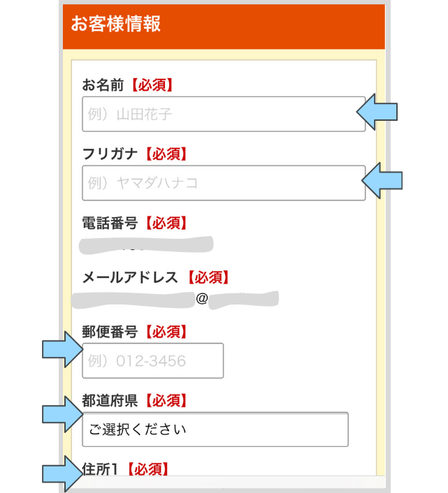Click the blue arrow beside フリガナ field
The image size is (448, 493).
(x=382, y=181)
